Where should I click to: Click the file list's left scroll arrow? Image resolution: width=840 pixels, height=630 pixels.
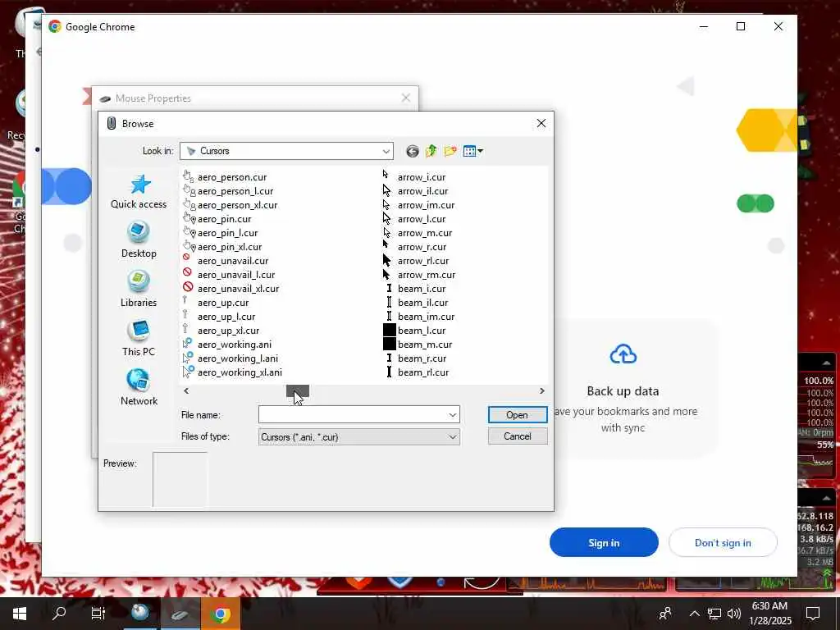click(x=186, y=391)
